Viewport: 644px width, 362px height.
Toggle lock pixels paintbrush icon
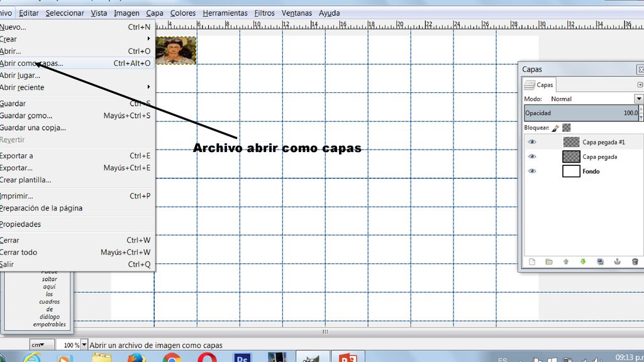pyautogui.click(x=555, y=128)
